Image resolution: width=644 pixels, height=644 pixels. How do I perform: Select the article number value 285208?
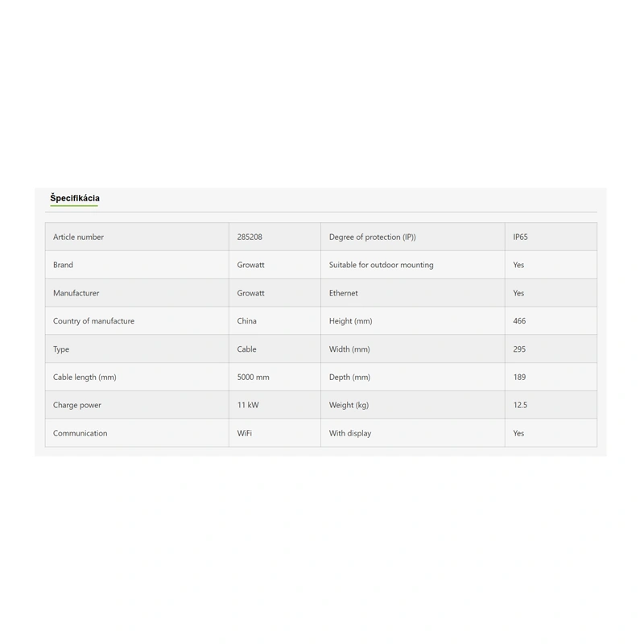[250, 237]
